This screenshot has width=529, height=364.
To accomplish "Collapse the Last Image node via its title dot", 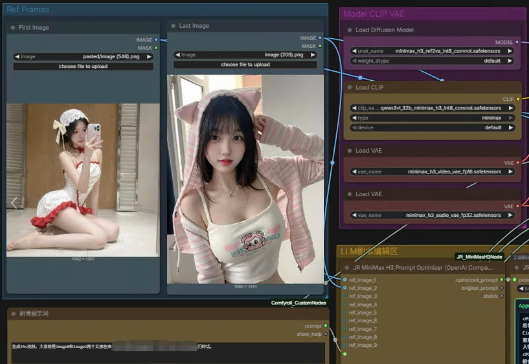I will (x=173, y=26).
